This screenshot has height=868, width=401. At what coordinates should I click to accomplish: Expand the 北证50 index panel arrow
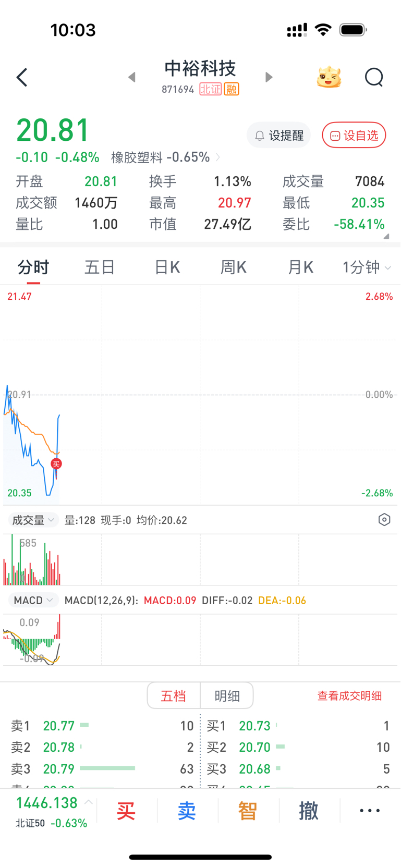coord(89,802)
